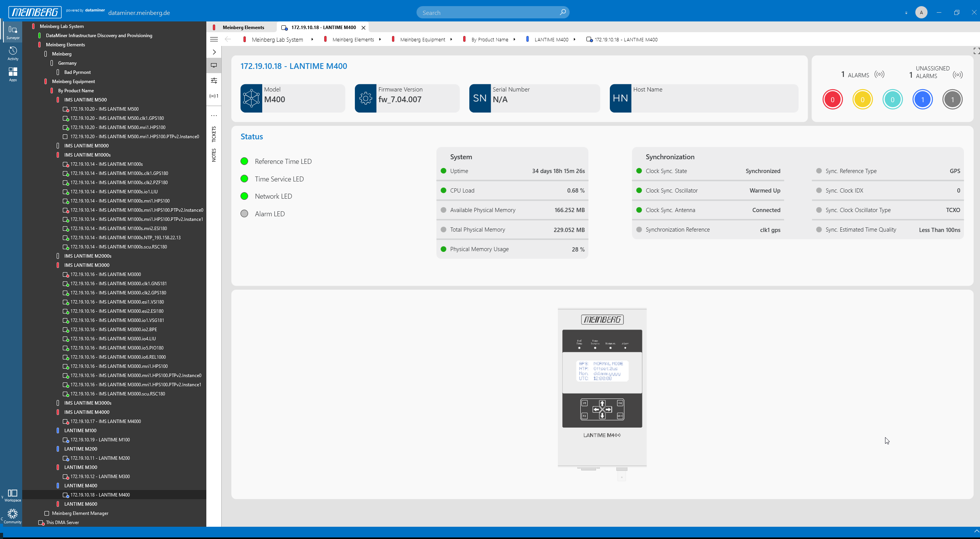Screen dimensions: 980x539
Task: Click the Firmware Version gear icon
Action: tap(366, 98)
